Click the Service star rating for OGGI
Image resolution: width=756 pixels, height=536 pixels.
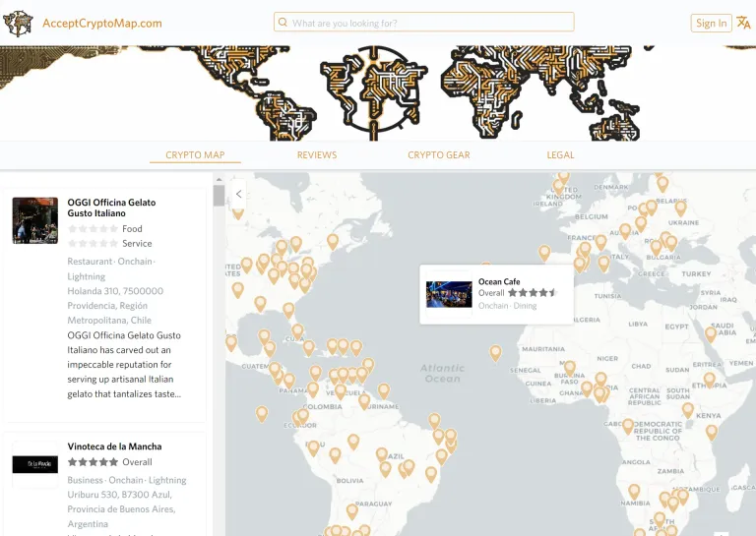[93, 243]
